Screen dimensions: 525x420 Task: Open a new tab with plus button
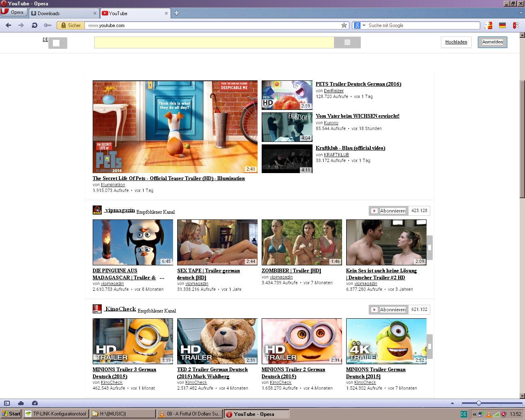coord(176,13)
